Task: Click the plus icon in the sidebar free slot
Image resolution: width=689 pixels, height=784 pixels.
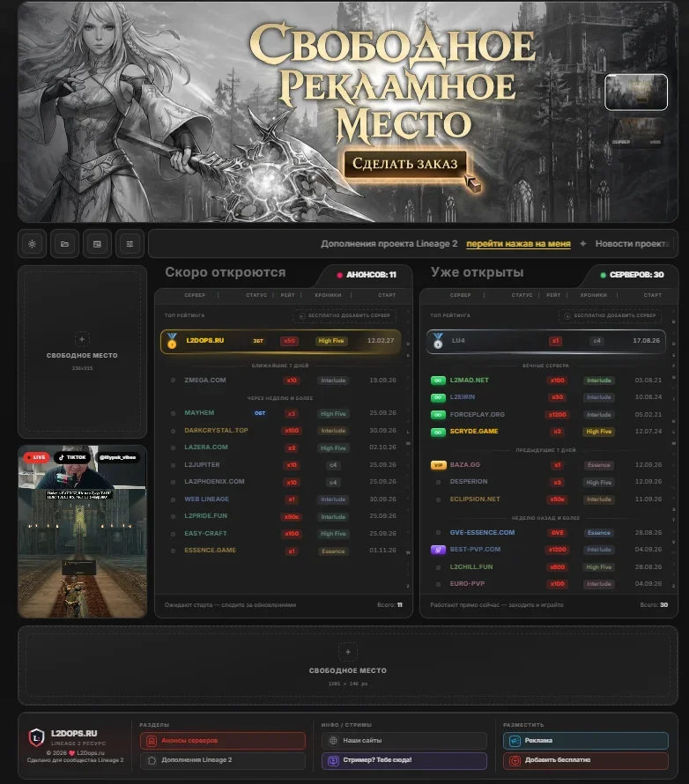Action: click(x=82, y=339)
